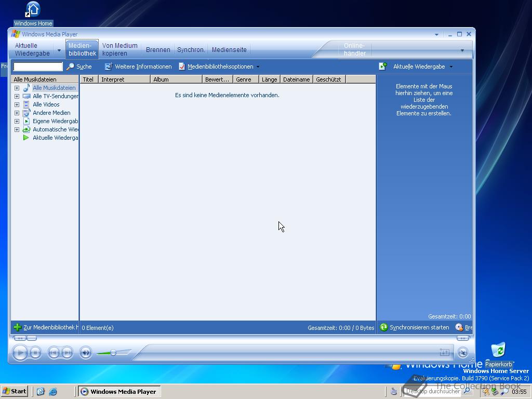
Task: Click the Brennen disc icon at bottom right
Action: (x=459, y=327)
